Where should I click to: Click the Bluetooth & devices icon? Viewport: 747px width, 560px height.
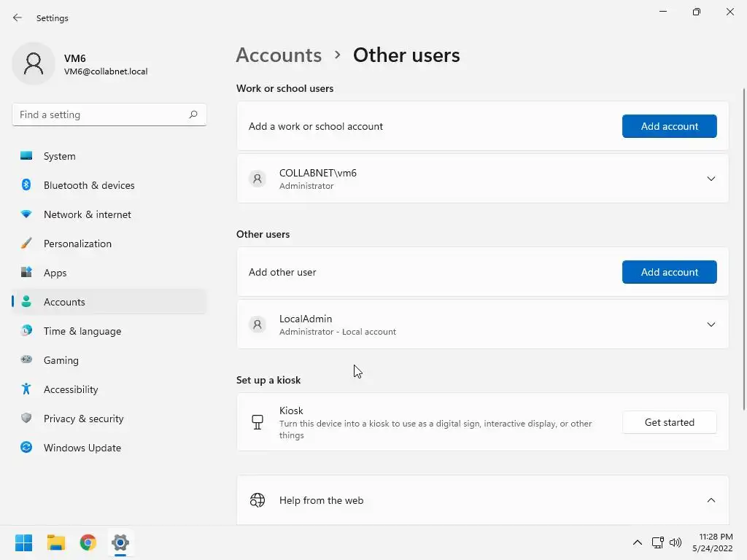[x=26, y=185]
